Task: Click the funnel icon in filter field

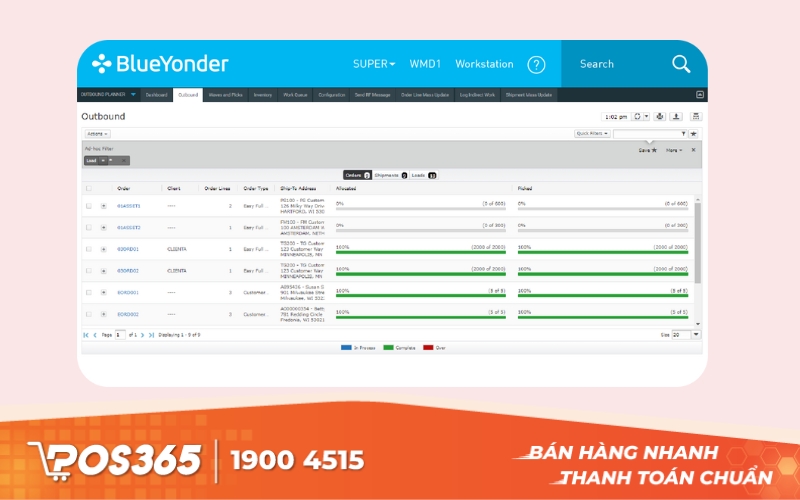Action: pos(683,134)
